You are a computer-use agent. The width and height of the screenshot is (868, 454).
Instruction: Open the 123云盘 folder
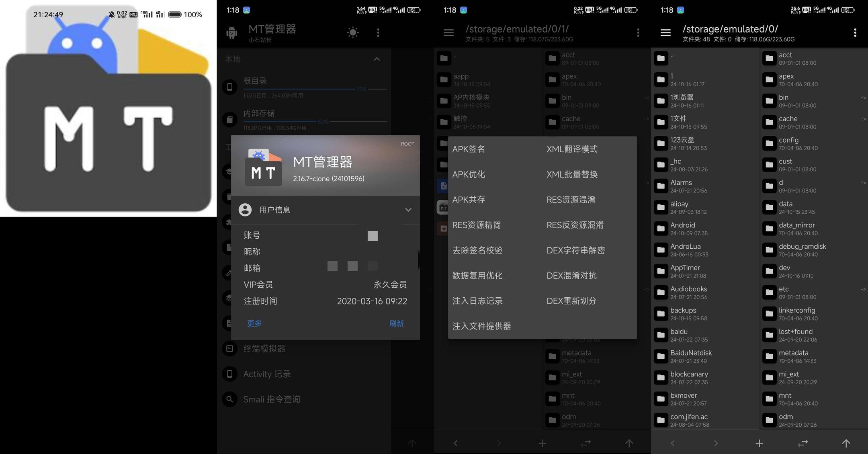[705, 143]
